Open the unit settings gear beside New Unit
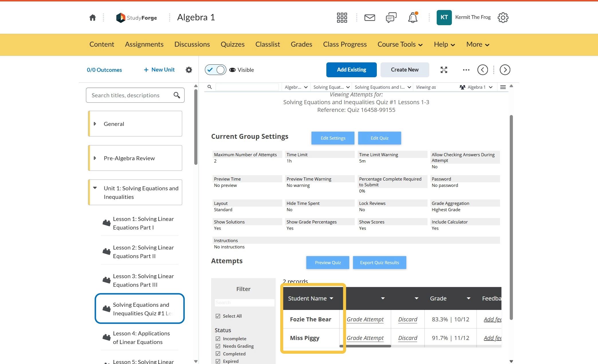Screen dimensions: 598x364 pos(189,70)
